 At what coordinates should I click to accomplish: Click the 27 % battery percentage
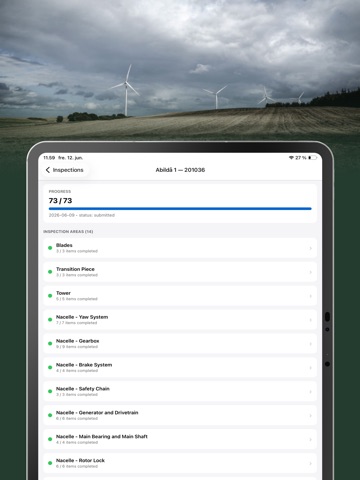click(301, 158)
